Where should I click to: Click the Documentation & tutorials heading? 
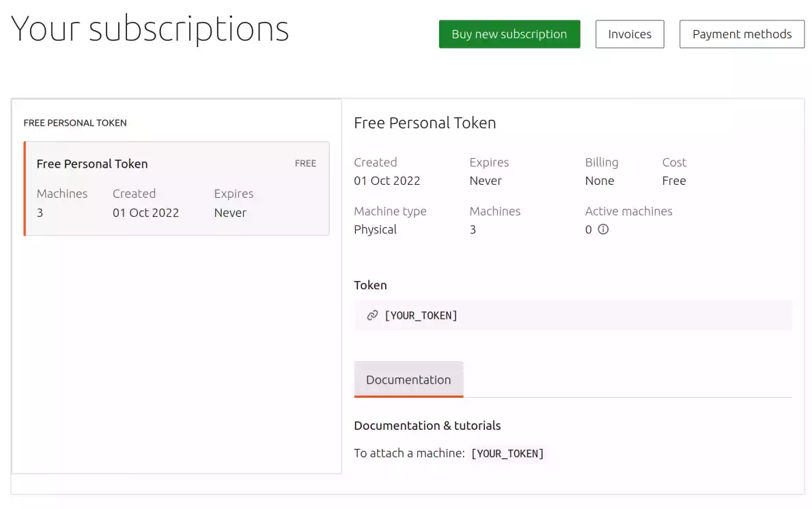pos(427,426)
